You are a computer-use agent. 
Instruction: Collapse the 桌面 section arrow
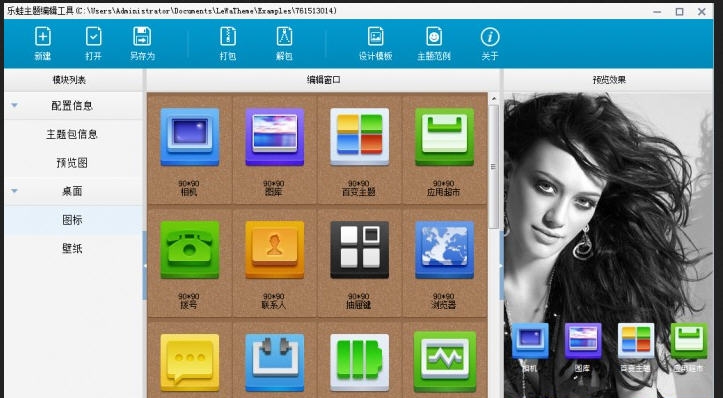(14, 190)
